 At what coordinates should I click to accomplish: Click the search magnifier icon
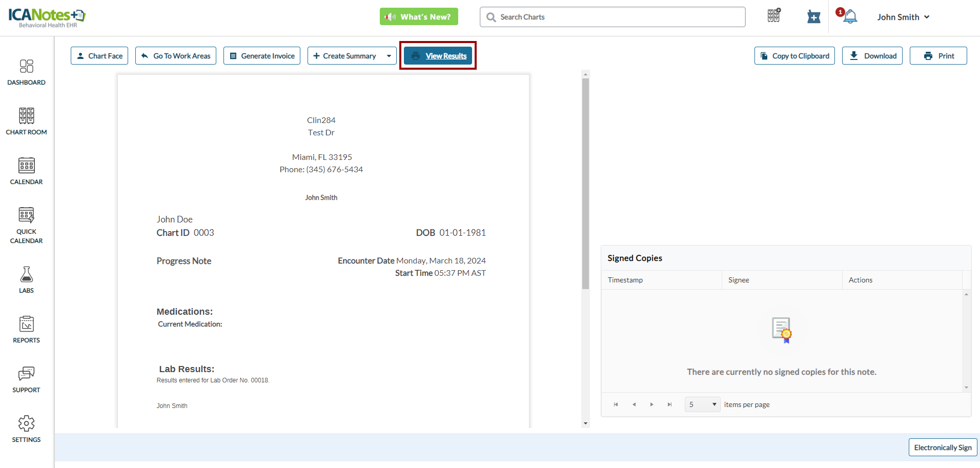pyautogui.click(x=491, y=17)
